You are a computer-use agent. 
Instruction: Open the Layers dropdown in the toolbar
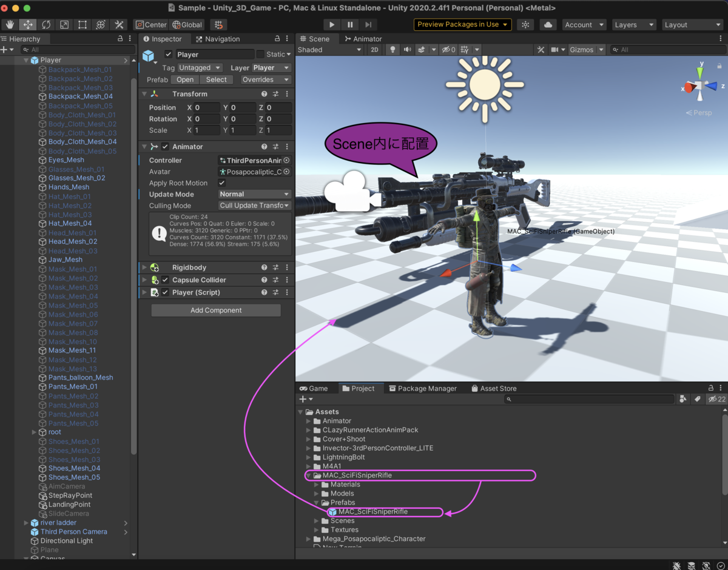(633, 25)
